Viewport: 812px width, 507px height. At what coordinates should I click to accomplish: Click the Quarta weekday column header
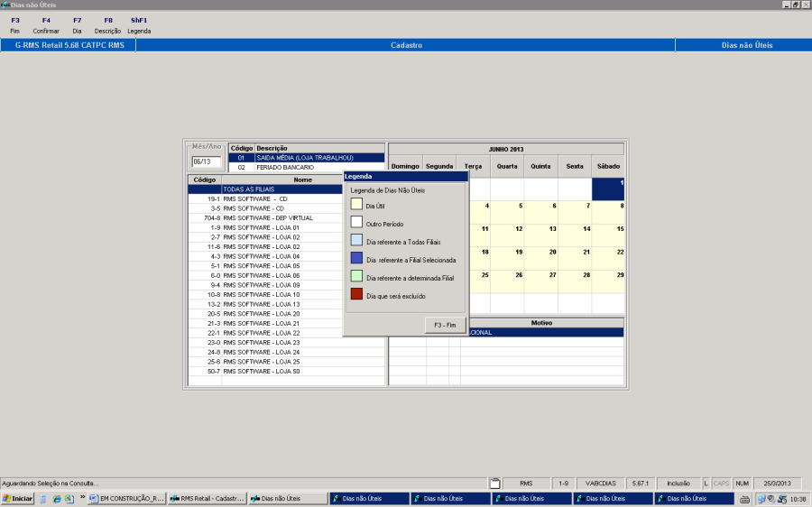(507, 166)
